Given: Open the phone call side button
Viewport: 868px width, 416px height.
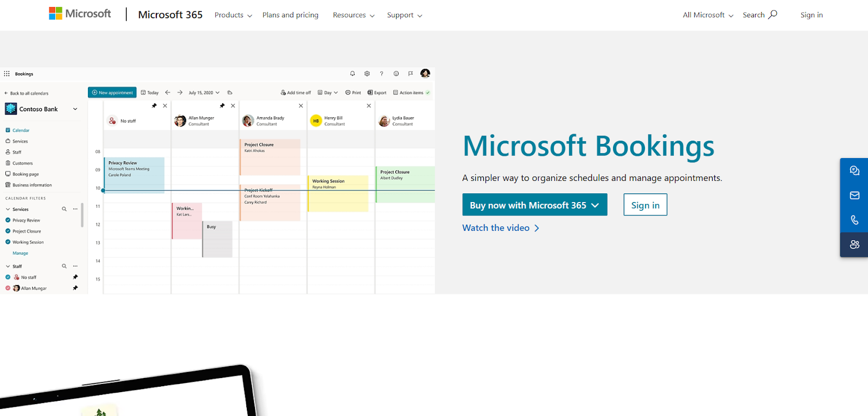Looking at the screenshot, I should click(854, 220).
